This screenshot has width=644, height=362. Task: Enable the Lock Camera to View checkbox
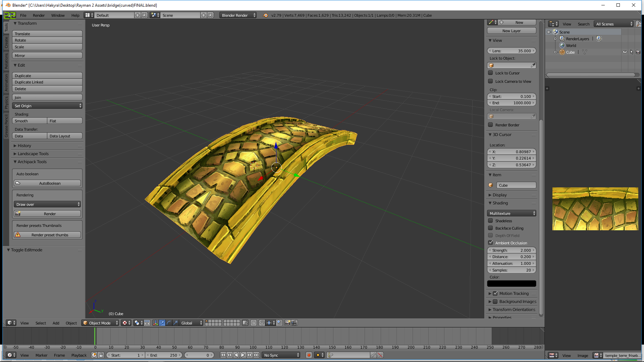coord(490,81)
